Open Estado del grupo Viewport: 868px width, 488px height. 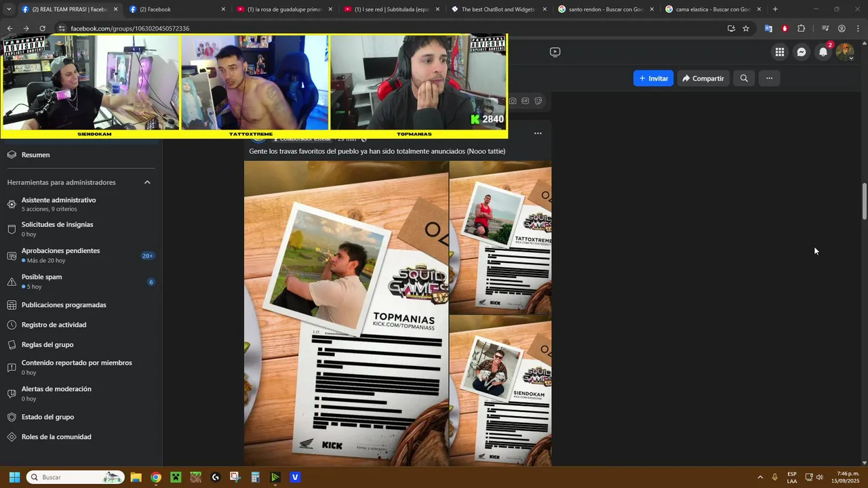pos(80,417)
